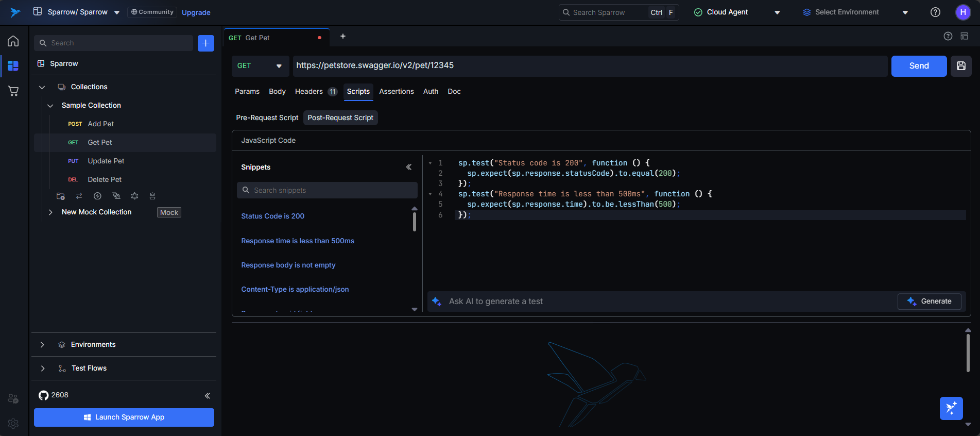
Task: Collapse the left sidebar with double chevron
Action: click(207, 396)
